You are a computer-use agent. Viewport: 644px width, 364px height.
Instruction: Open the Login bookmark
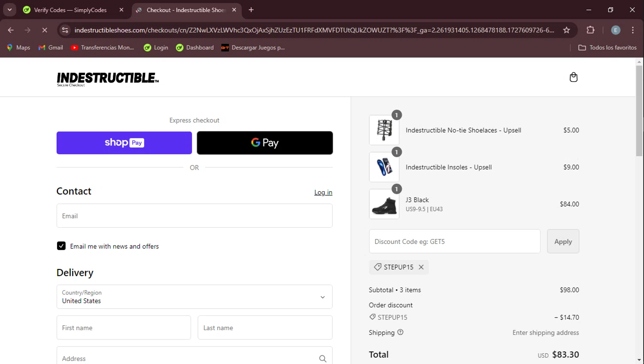[156, 48]
